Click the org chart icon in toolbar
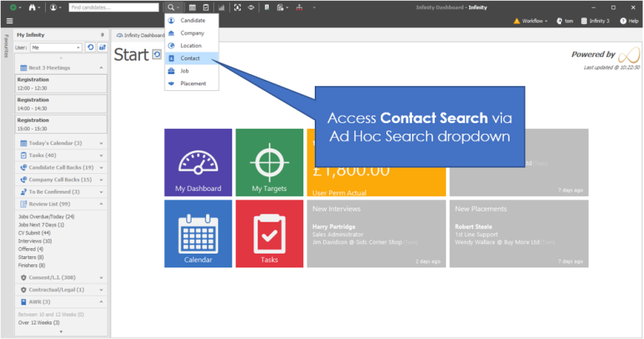The height and width of the screenshot is (339, 644). [299, 7]
